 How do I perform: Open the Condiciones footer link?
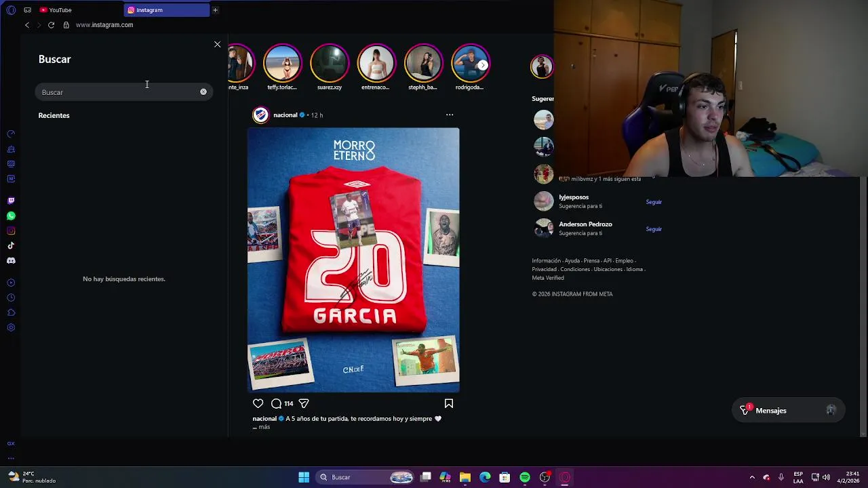(x=575, y=270)
